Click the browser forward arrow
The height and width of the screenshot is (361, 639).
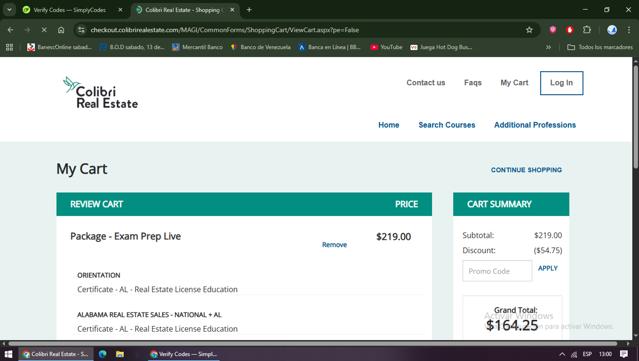point(27,30)
